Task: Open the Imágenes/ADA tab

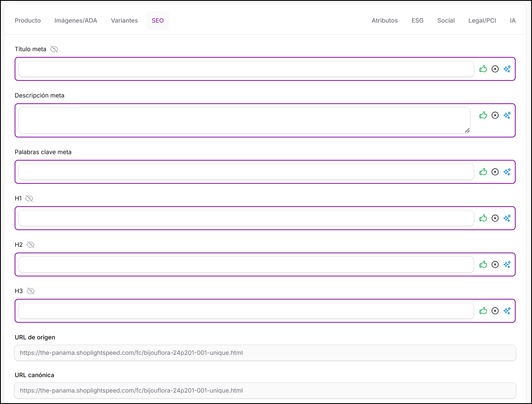Action: tap(76, 21)
